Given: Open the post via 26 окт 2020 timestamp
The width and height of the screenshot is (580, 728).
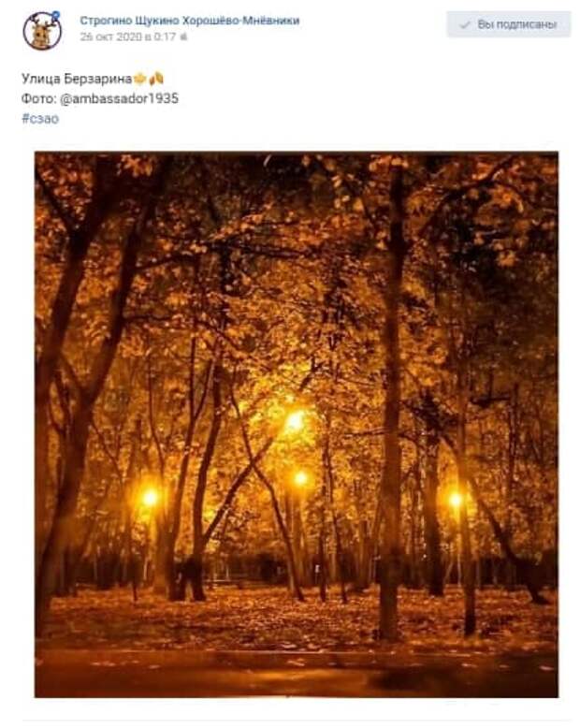Looking at the screenshot, I should tap(128, 36).
